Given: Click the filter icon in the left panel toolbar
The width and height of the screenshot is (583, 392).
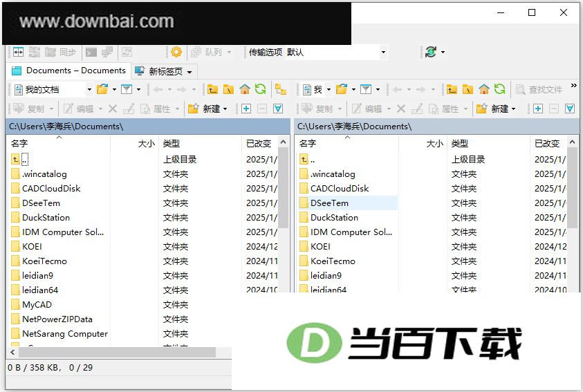Looking at the screenshot, I should (127, 89).
